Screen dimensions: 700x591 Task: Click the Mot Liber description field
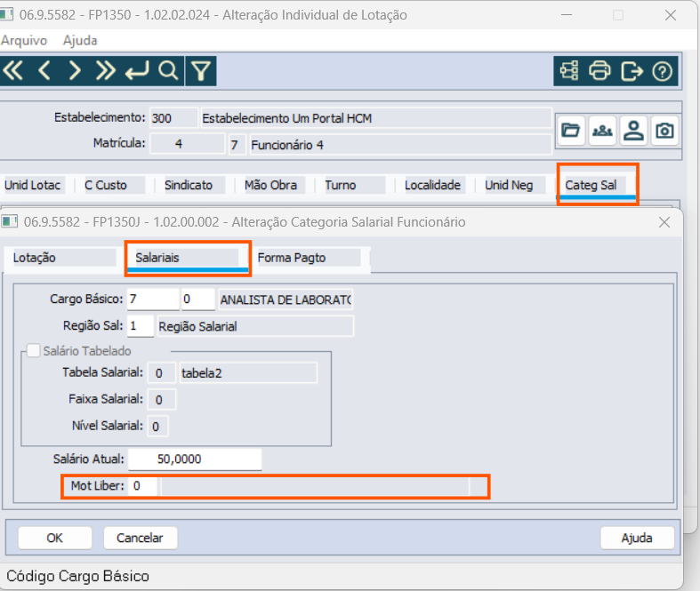pyautogui.click(x=315, y=486)
